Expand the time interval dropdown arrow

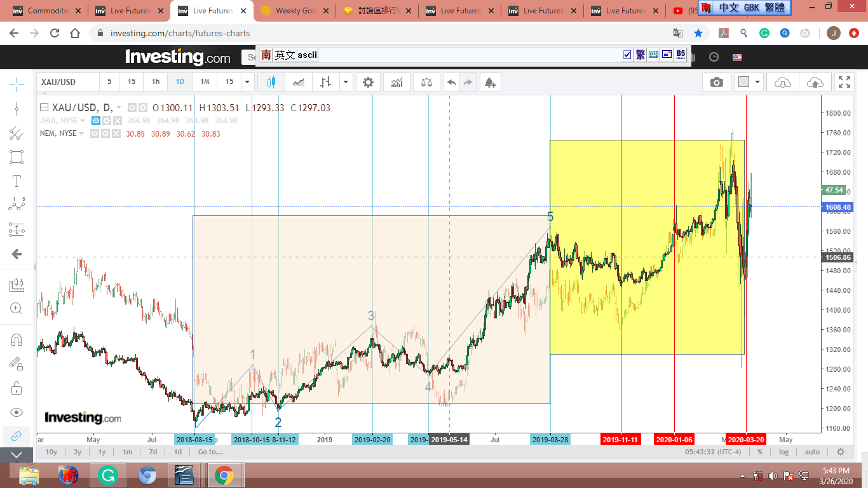click(248, 82)
